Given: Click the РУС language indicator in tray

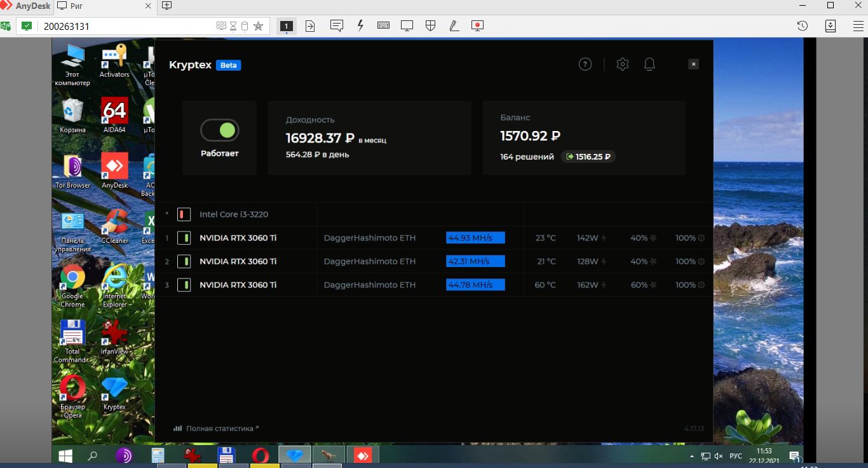Looking at the screenshot, I should tap(736, 456).
